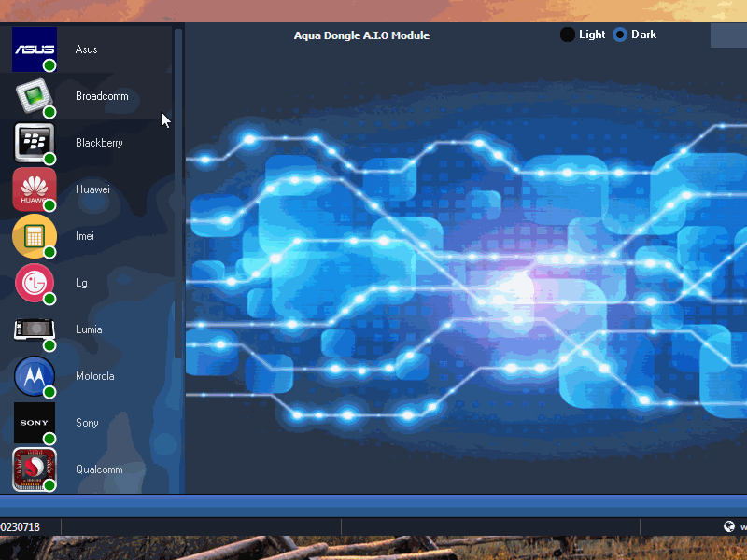Select the LG pink logo icon

(x=35, y=283)
